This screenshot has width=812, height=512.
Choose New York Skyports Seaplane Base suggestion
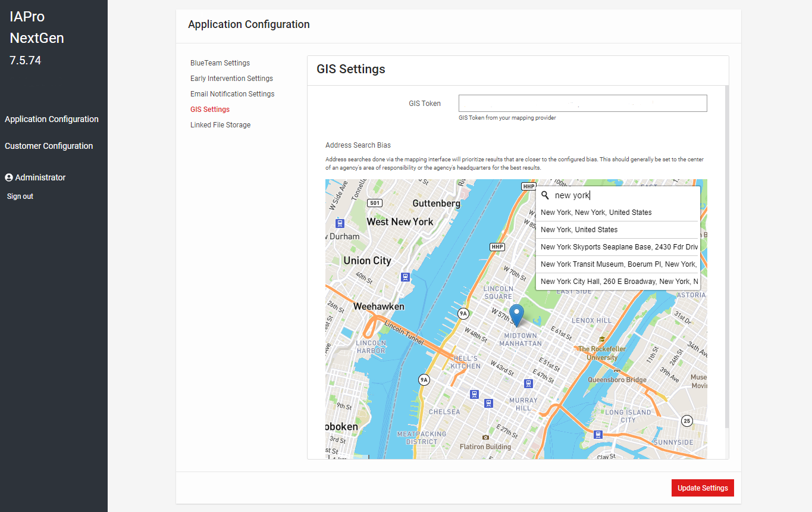pyautogui.click(x=618, y=247)
